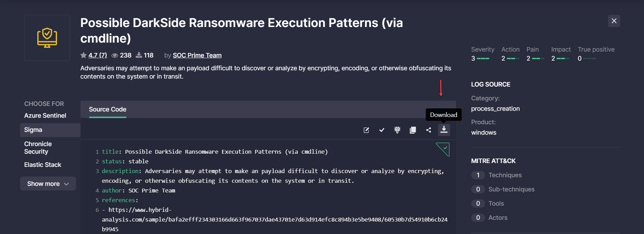
Task: Click the share icon above the code
Action: (x=428, y=130)
